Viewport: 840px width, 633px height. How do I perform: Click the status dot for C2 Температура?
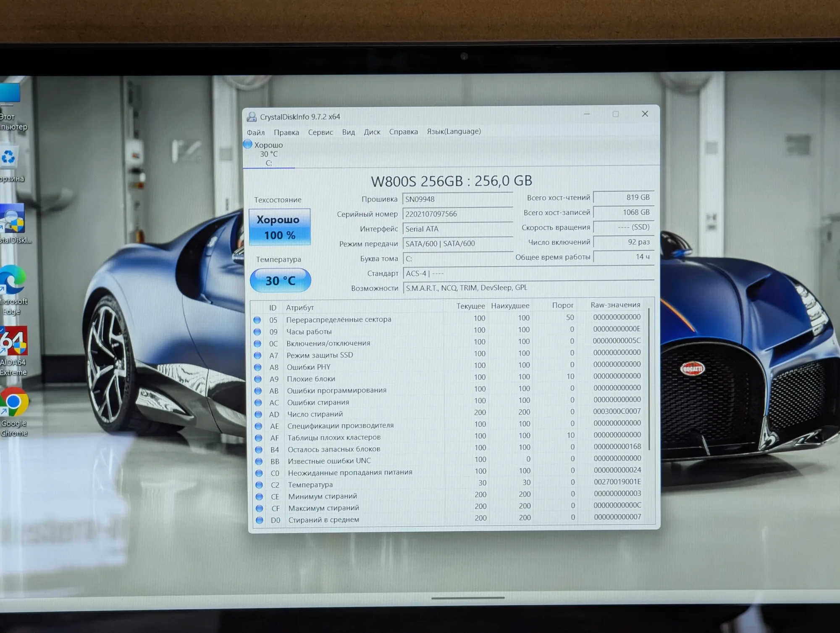(259, 485)
